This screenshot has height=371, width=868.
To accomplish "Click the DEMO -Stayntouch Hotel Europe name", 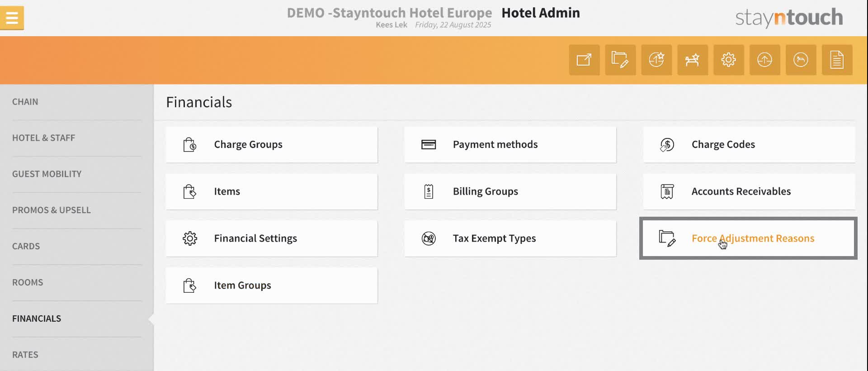I will [389, 13].
